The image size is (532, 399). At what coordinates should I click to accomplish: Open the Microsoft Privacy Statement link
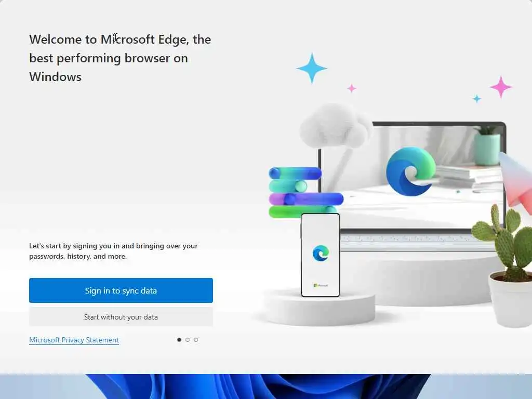74,340
